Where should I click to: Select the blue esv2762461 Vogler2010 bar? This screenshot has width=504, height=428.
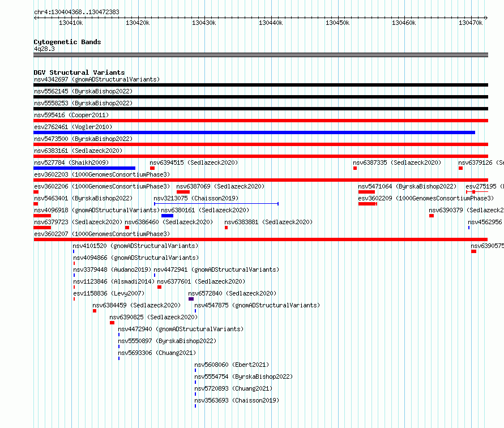pyautogui.click(x=254, y=132)
